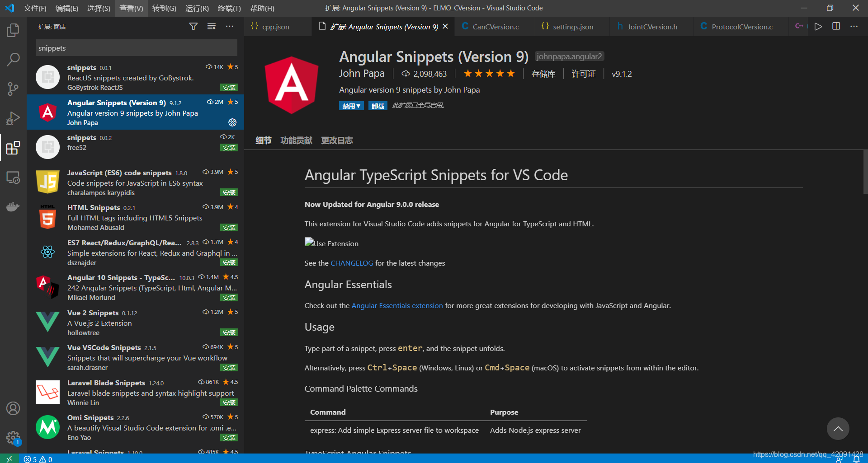Open the extensions view more actions menu

[230, 27]
